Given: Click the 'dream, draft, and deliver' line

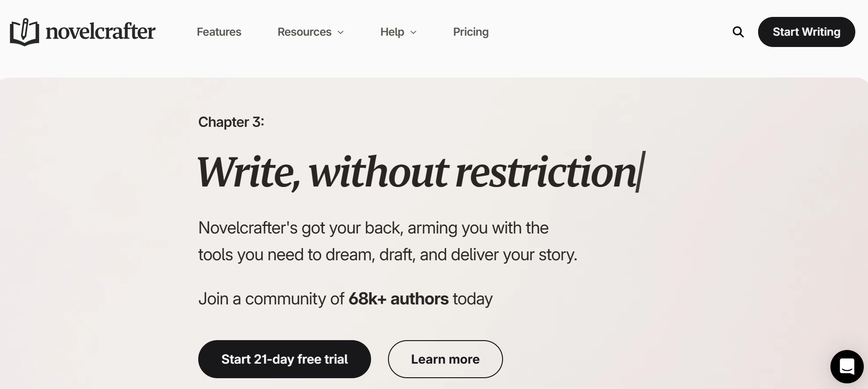Looking at the screenshot, I should (387, 255).
